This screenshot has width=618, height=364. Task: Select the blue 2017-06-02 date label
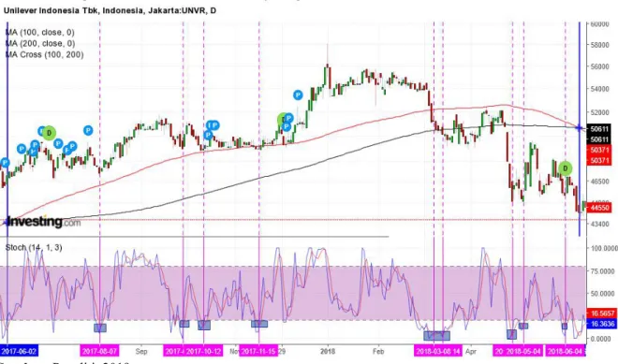(x=19, y=351)
